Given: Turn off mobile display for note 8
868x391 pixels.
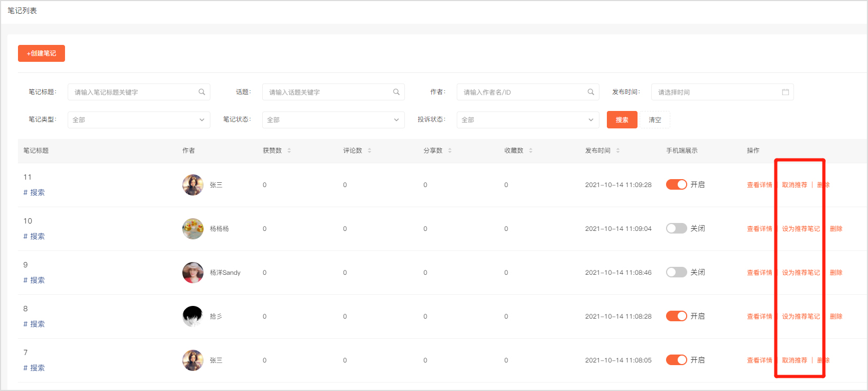Looking at the screenshot, I should pos(676,316).
